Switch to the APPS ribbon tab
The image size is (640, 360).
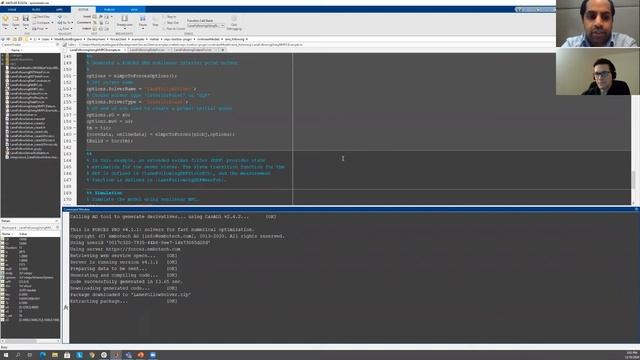coord(59,9)
